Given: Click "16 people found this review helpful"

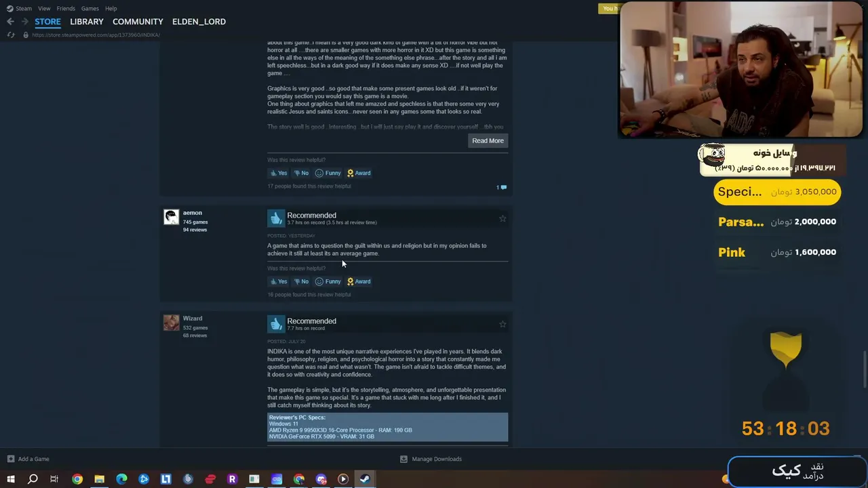Looking at the screenshot, I should click(x=309, y=295).
